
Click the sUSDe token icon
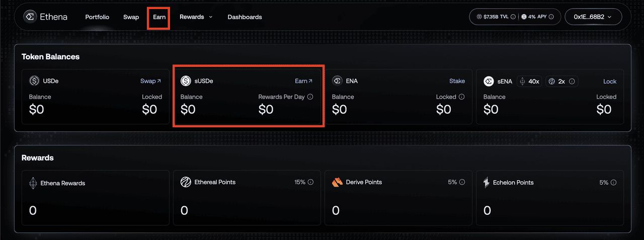[x=186, y=81]
